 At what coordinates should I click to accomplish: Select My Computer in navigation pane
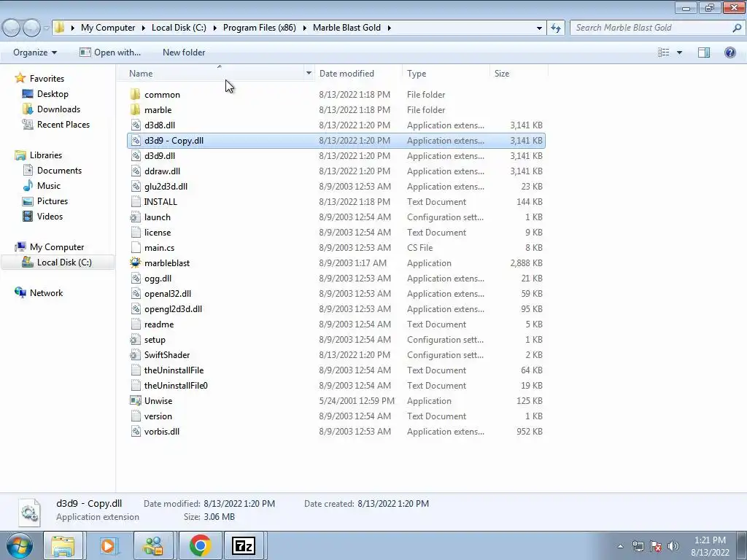coord(57,246)
